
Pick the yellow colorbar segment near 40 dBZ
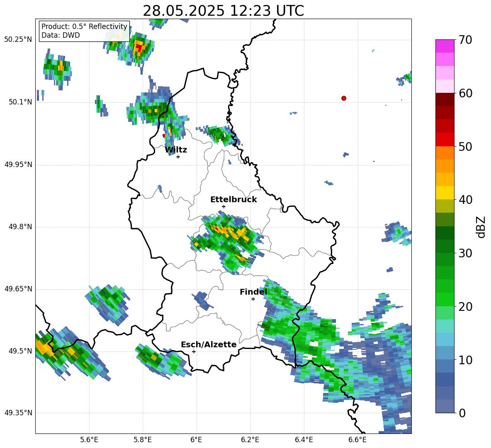click(445, 193)
